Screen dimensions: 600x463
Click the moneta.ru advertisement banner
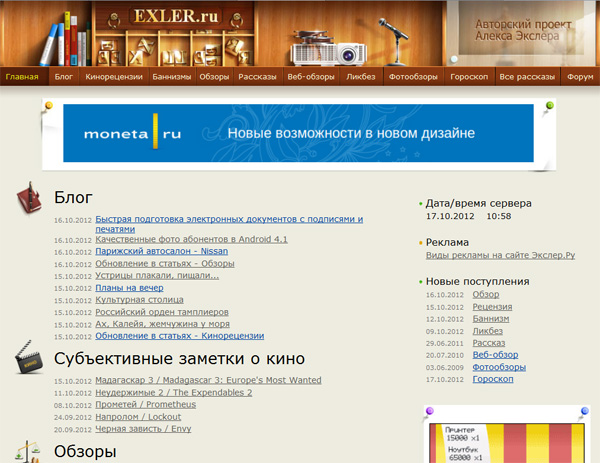[298, 133]
